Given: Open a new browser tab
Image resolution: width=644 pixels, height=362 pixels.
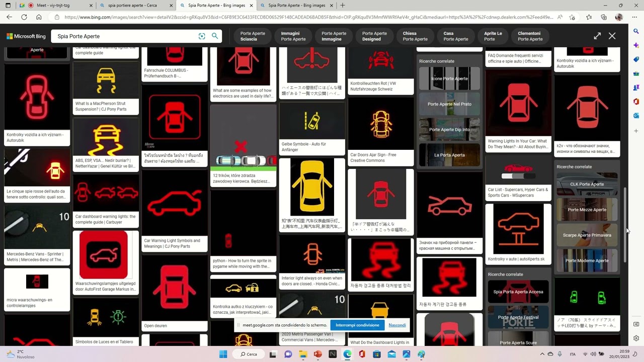Looking at the screenshot, I should 343,5.
